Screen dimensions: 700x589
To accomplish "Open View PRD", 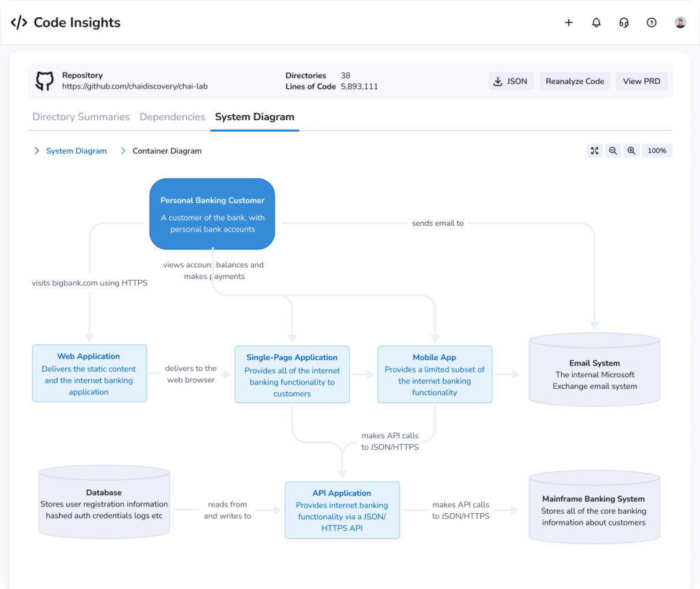I will (641, 81).
